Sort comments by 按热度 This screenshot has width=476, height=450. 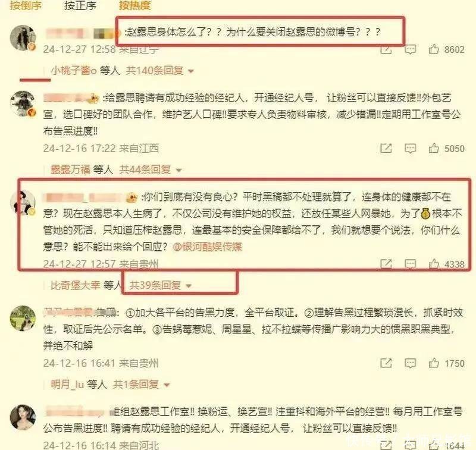tap(135, 5)
